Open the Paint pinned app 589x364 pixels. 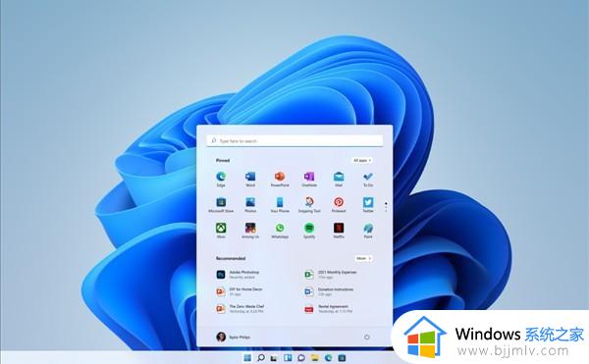[x=368, y=231]
